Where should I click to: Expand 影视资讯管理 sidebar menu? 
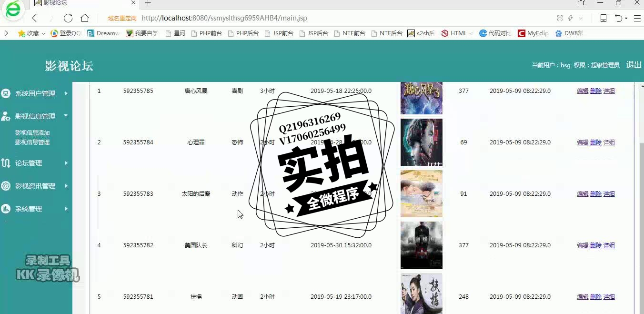[x=34, y=186]
